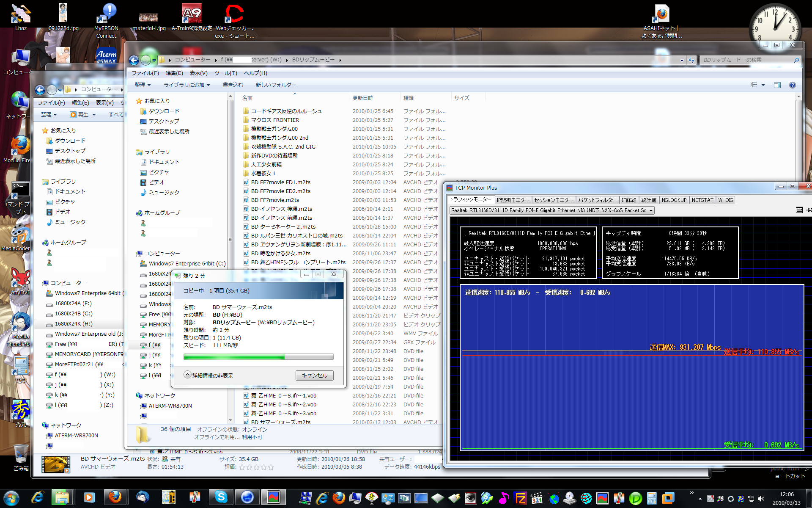Expand ライブラリに追加 dropdown

[187, 85]
